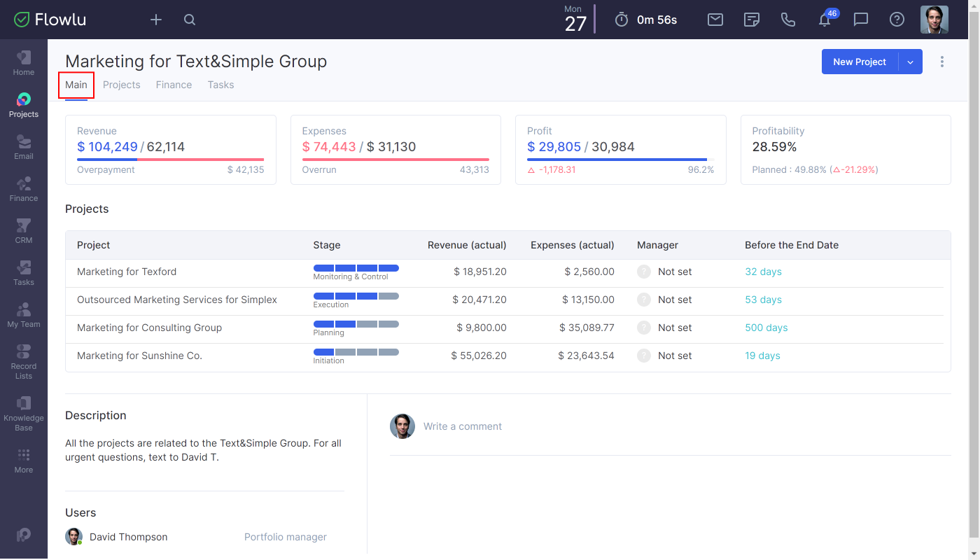
Task: Click the Execution stage progress bar
Action: (356, 296)
